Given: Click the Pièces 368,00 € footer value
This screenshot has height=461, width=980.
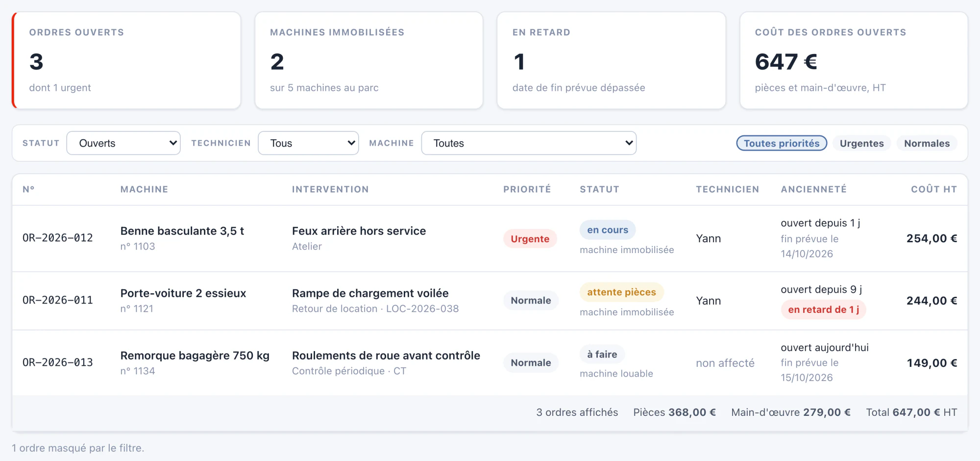Looking at the screenshot, I should [x=674, y=412].
